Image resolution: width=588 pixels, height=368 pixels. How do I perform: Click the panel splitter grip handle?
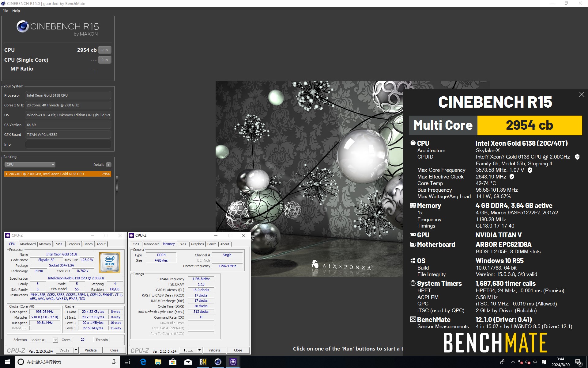point(117,185)
